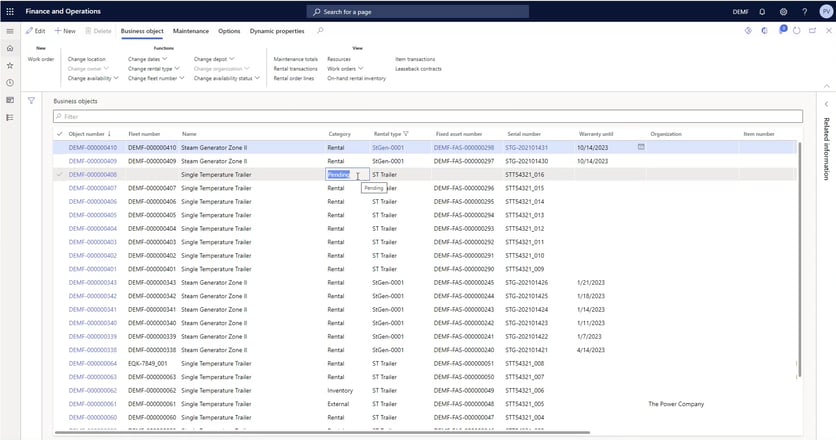Expand the navigation pane hamburger icon
This screenshot has width=836, height=440.
point(10,31)
